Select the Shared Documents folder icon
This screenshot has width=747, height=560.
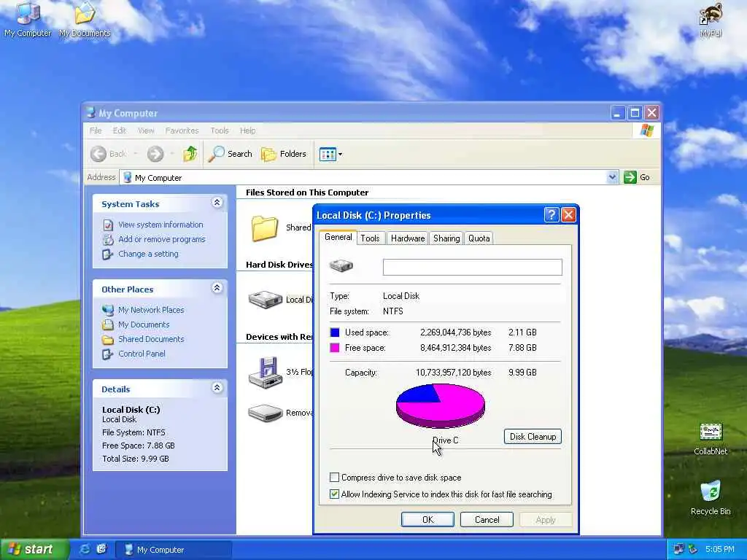click(x=264, y=227)
